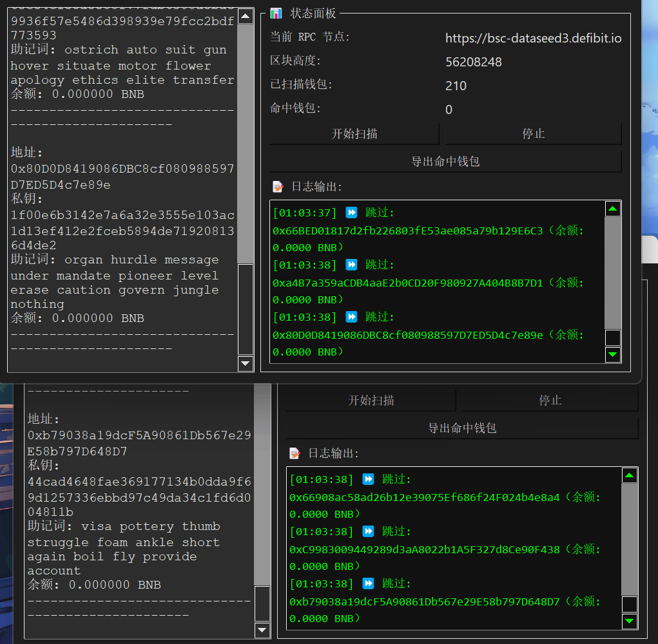Click up arrow of front wallet list scrollbar
The image size is (658, 644).
point(246,17)
